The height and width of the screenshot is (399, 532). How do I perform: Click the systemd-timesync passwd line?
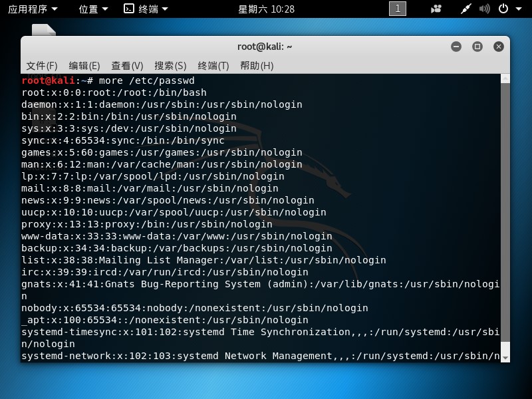(261, 338)
